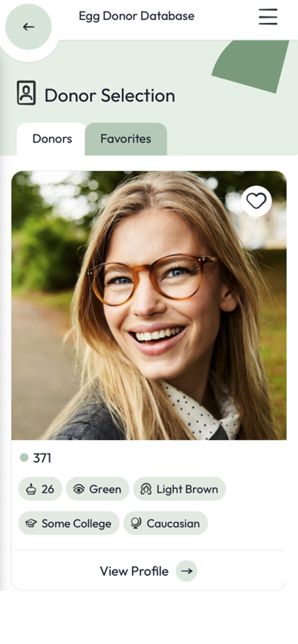Image resolution: width=298 pixels, height=644 pixels.
Task: Click the graduation cap education icon
Action: click(31, 523)
